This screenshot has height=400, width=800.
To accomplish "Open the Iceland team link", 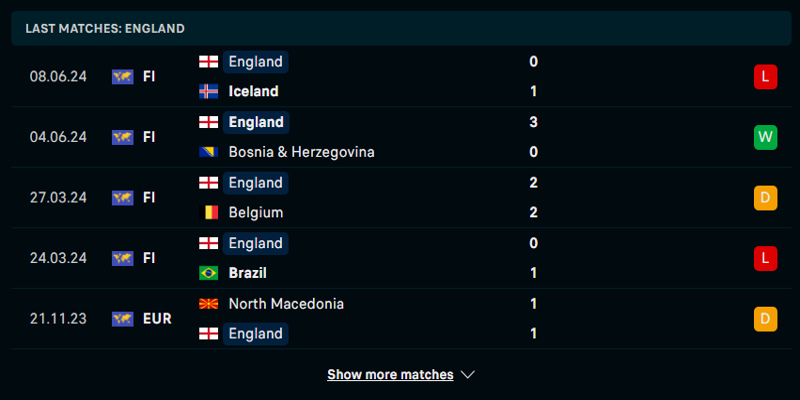I will tap(253, 92).
